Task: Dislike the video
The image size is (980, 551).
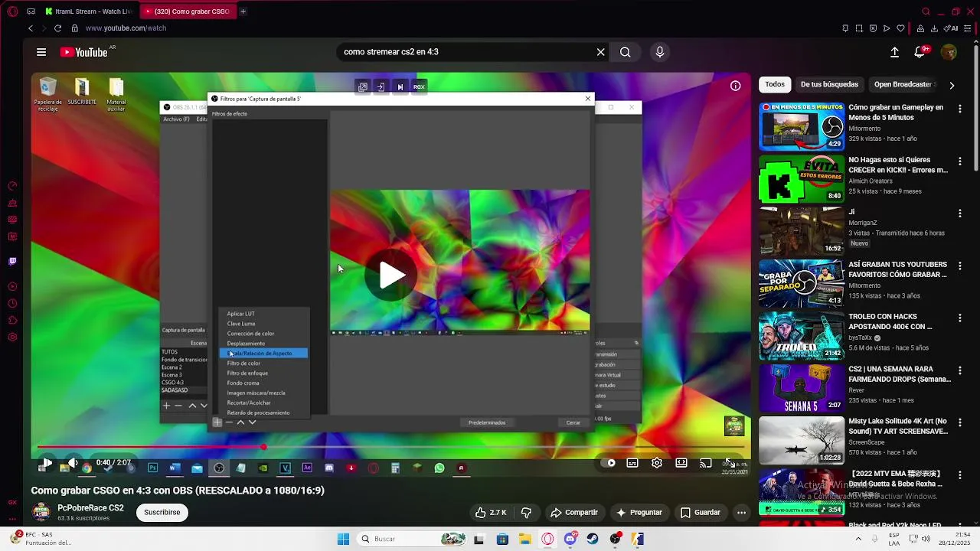Action: click(x=527, y=512)
